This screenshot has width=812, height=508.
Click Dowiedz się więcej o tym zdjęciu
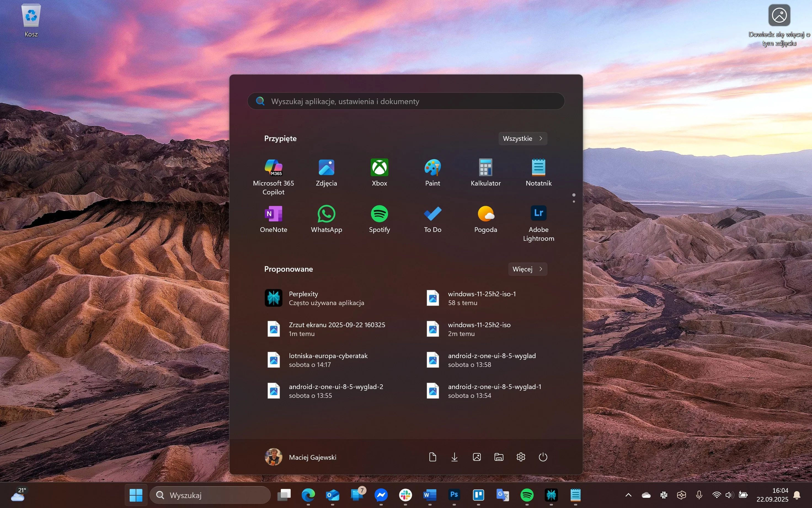779,25
